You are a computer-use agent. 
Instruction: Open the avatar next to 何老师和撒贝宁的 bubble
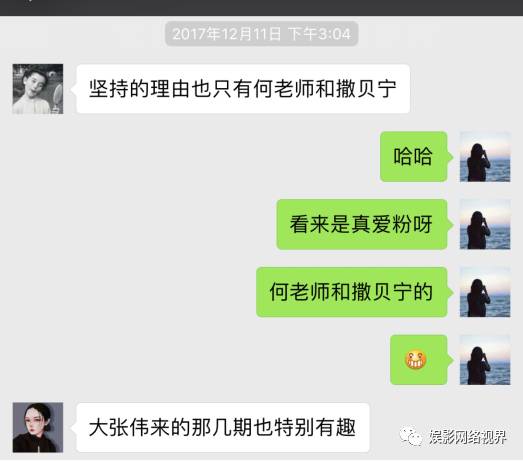[485, 292]
